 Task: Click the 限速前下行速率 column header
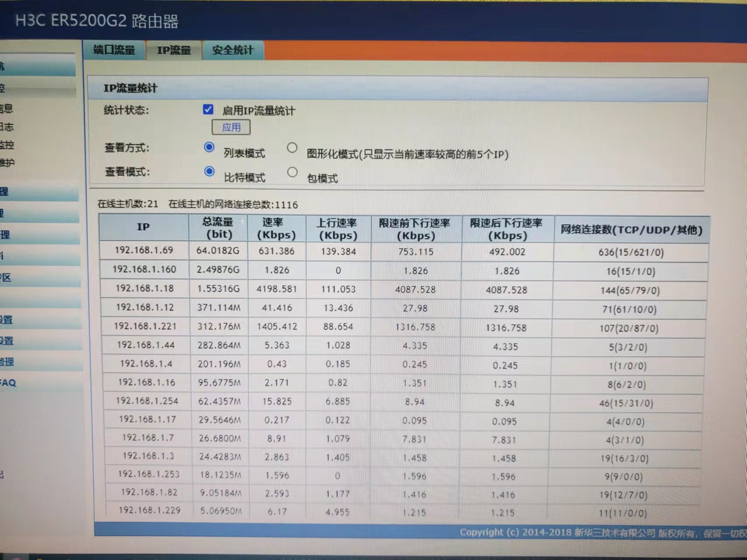[x=416, y=229]
